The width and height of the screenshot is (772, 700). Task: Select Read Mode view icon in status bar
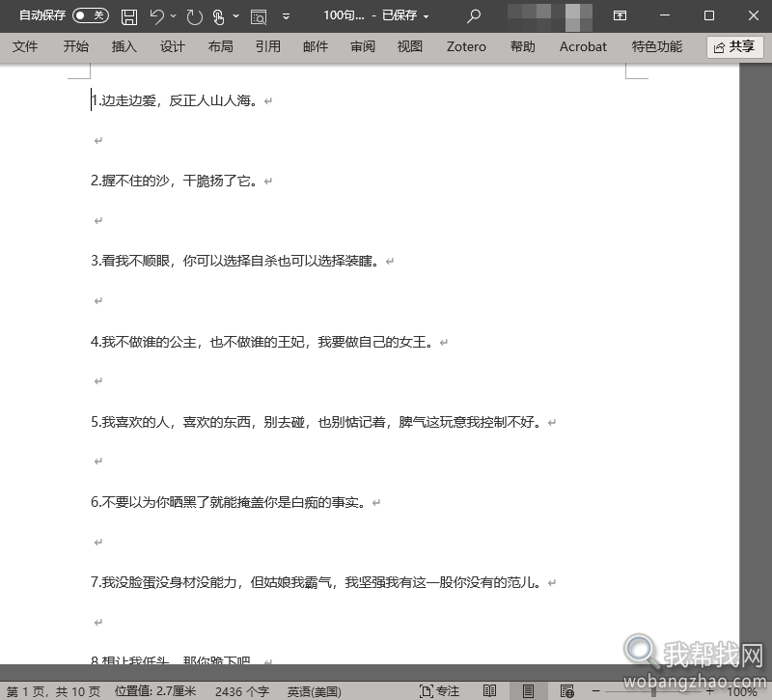(489, 688)
